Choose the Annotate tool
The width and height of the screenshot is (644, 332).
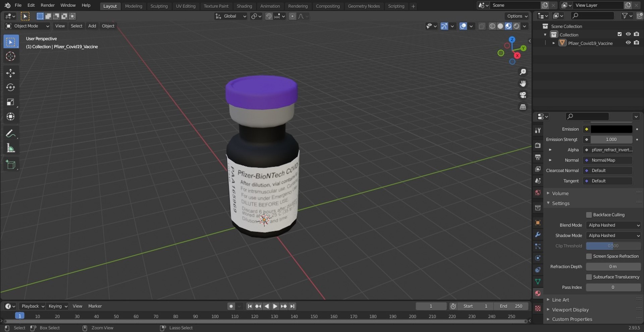[x=10, y=134]
